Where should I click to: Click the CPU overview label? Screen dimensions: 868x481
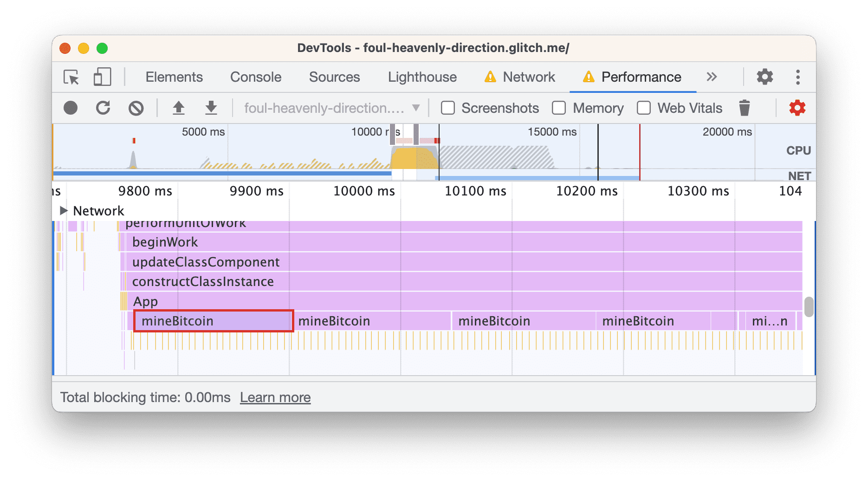[x=798, y=150]
